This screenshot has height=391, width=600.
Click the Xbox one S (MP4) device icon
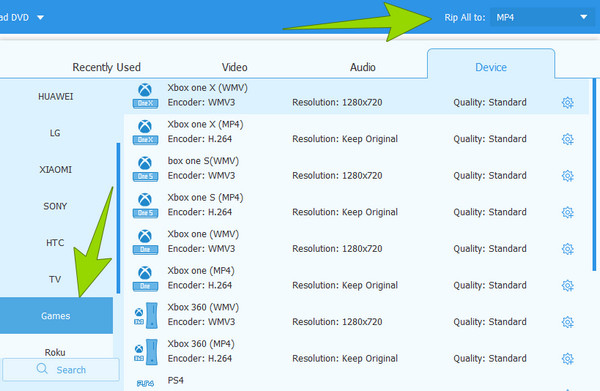point(145,205)
